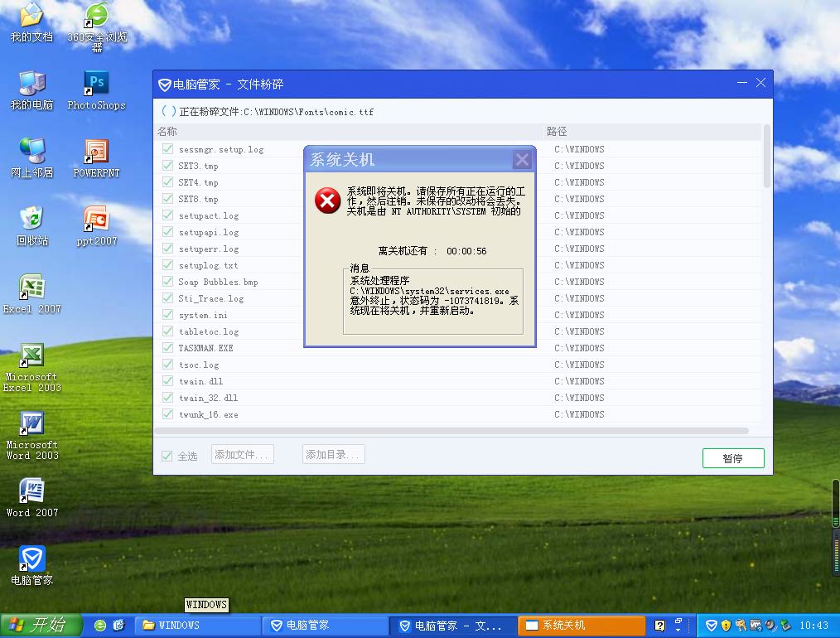Viewport: 840px width, 638px height.
Task: Select the twain_32.dll file row
Action: click(x=458, y=398)
